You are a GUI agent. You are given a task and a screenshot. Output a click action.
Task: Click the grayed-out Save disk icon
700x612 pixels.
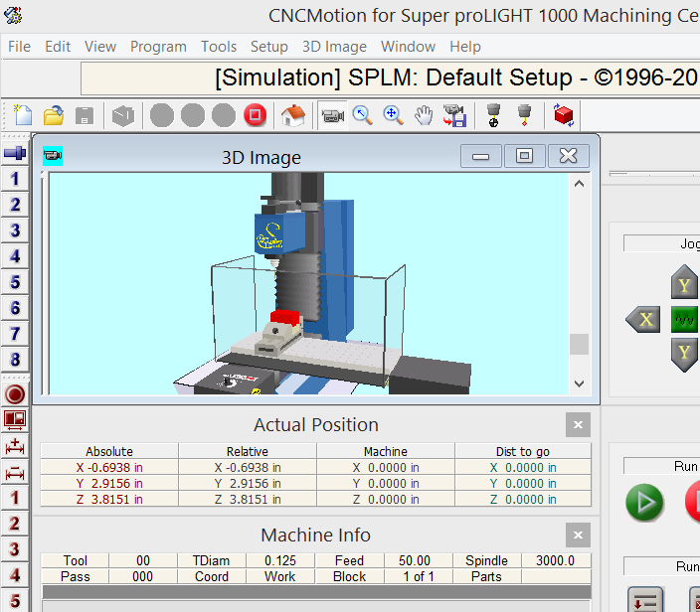coord(85,116)
